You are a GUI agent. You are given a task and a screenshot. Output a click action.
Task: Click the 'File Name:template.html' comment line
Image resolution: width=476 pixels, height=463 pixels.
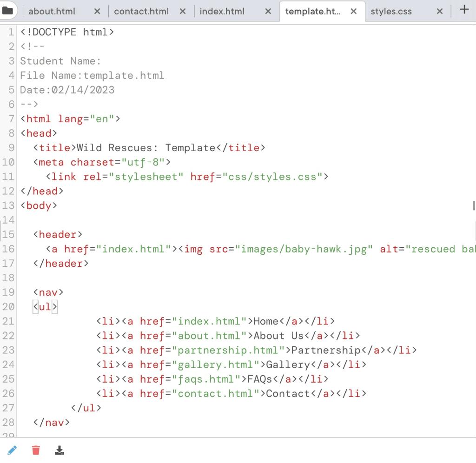click(92, 75)
